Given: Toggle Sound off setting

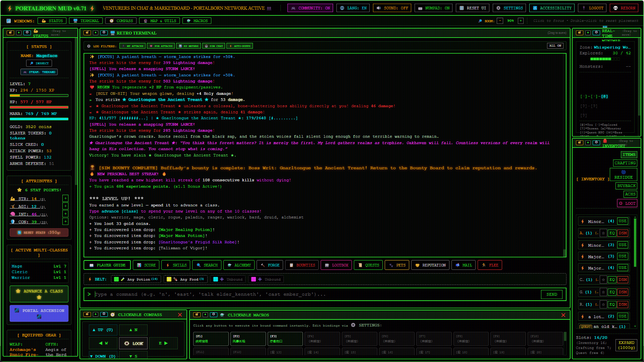Looking at the screenshot, I should (x=392, y=8).
